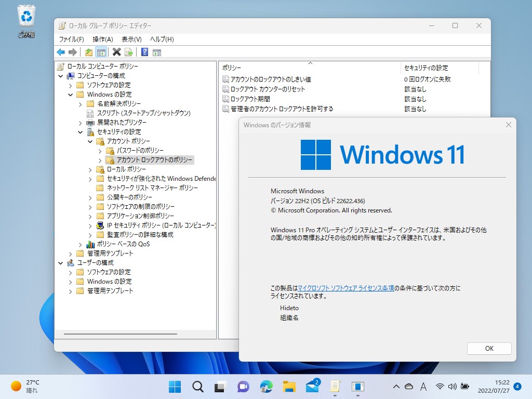Viewport: 532px width, 399px height.
Task: Click the Group Policy Editor taskbar icon
Action: 335,387
